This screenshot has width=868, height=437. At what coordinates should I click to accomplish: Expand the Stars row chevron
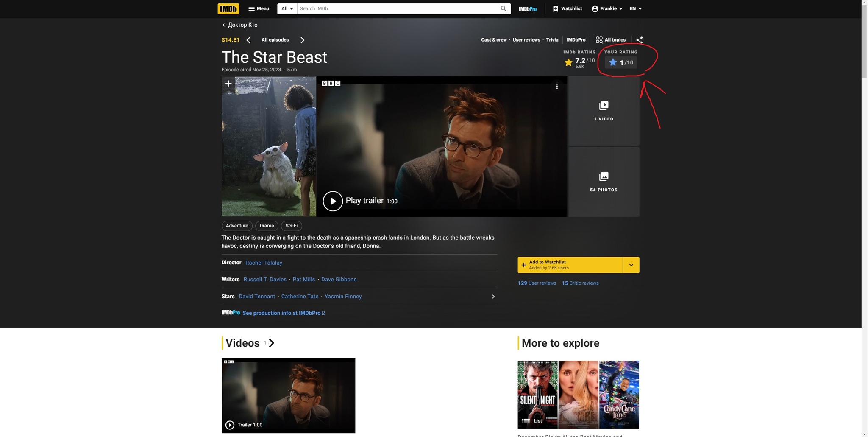click(493, 297)
